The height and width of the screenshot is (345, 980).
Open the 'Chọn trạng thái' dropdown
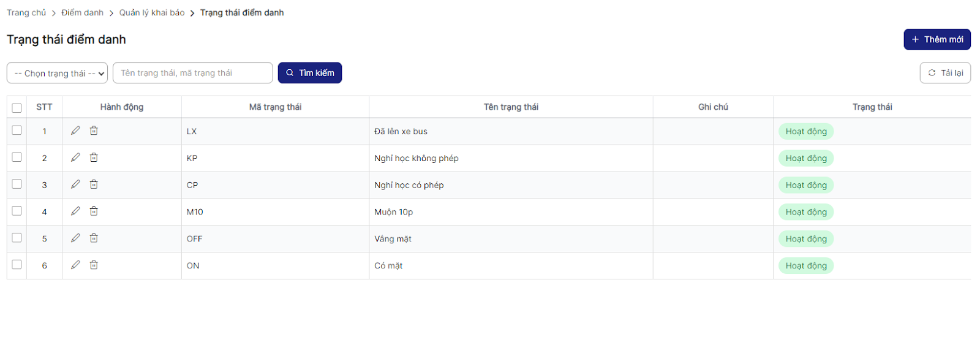(57, 73)
